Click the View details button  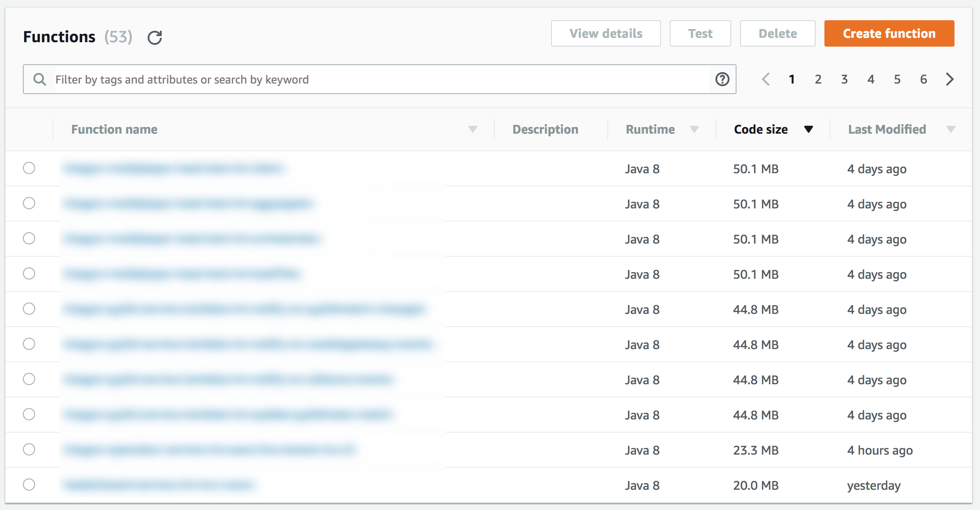606,33
